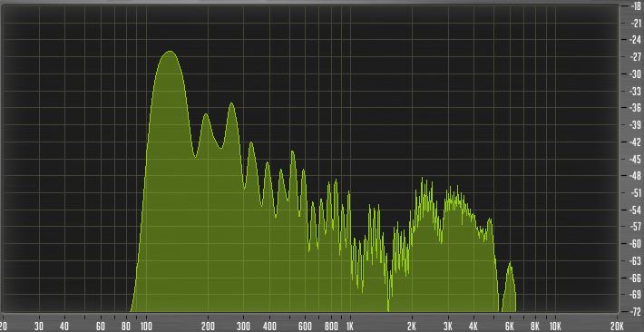Click the -45 dB scale label

tap(636, 159)
